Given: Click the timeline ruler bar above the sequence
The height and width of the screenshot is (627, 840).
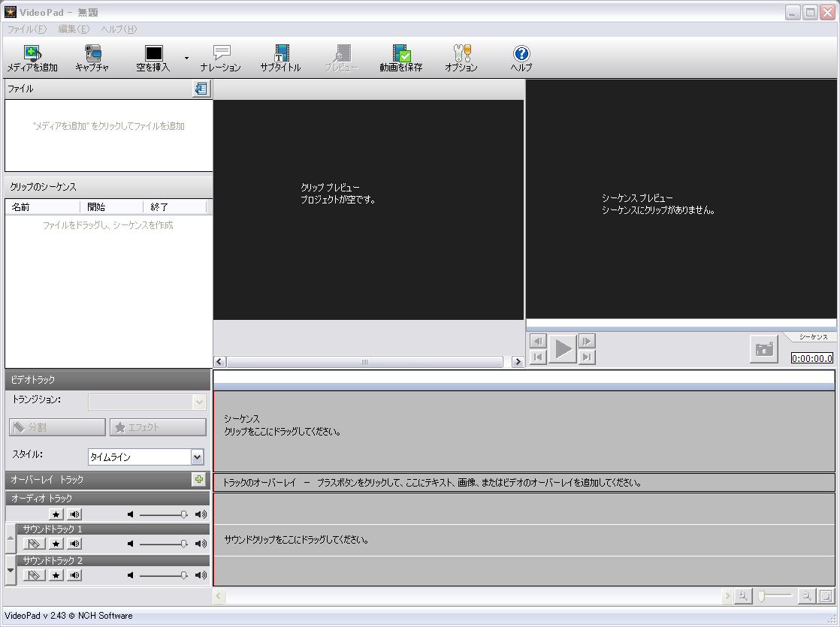Looking at the screenshot, I should (x=524, y=380).
